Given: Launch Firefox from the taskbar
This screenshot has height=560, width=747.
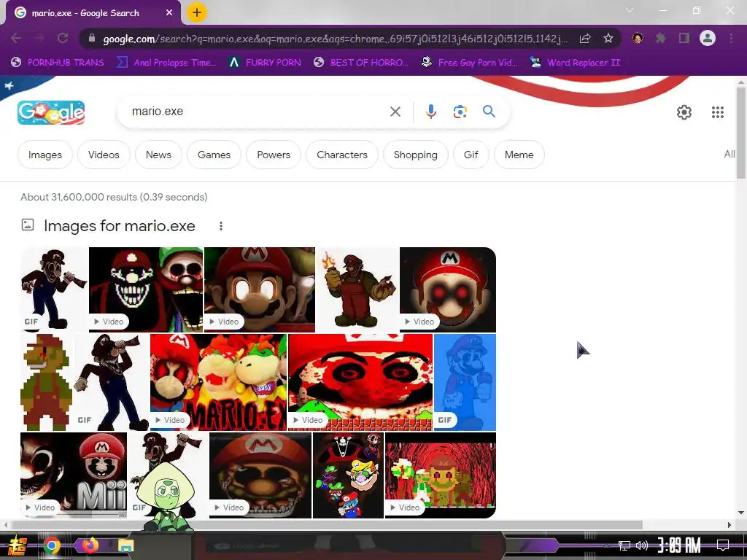Looking at the screenshot, I should point(89,545).
